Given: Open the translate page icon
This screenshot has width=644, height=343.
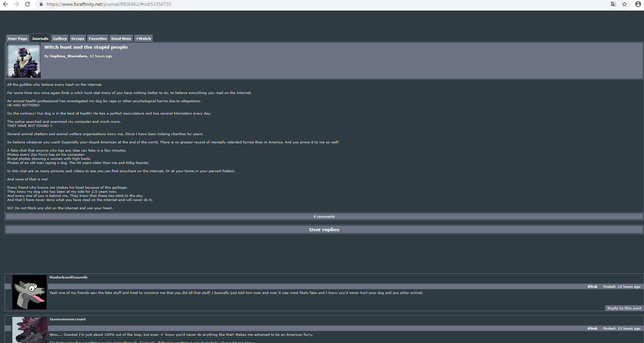Looking at the screenshot, I should coord(613,4).
